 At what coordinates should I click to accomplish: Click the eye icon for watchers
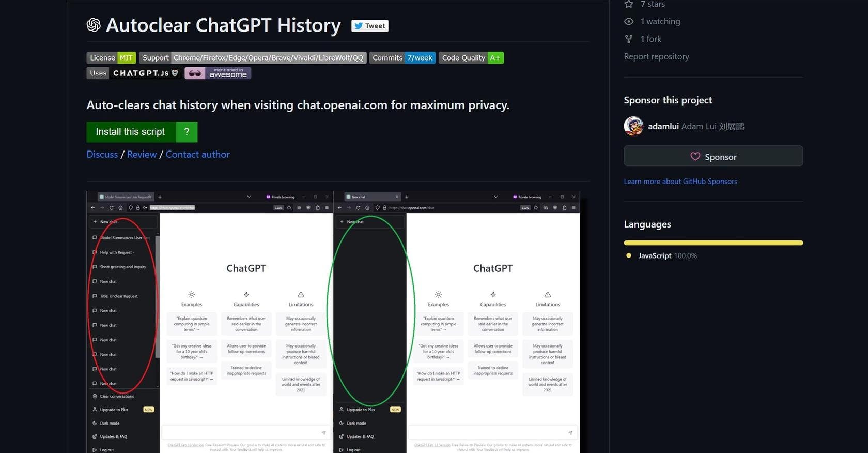pyautogui.click(x=629, y=21)
